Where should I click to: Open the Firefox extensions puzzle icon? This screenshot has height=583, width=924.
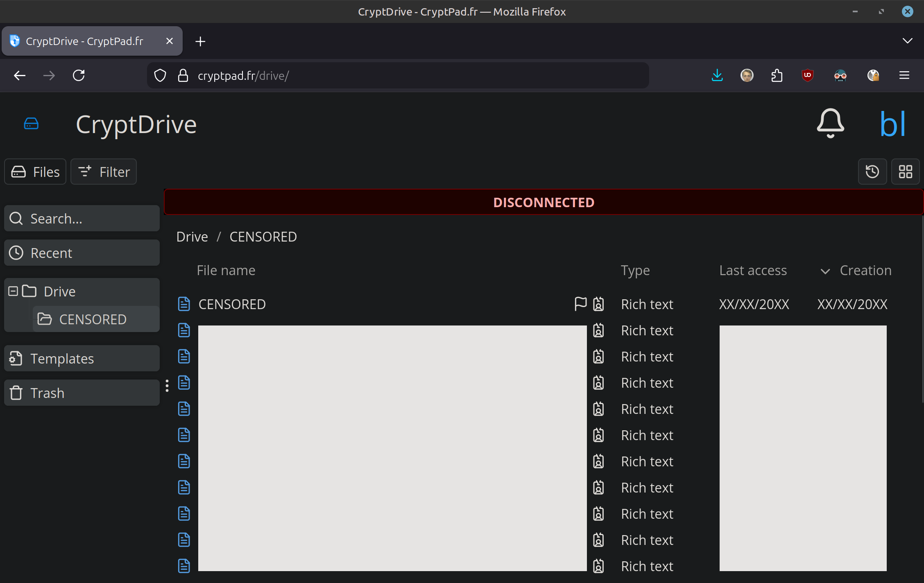coord(777,75)
